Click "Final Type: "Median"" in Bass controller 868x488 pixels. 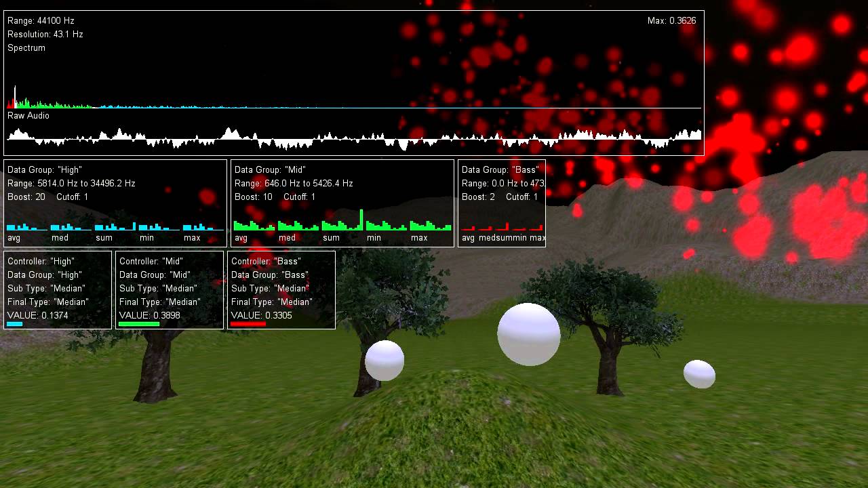(271, 302)
